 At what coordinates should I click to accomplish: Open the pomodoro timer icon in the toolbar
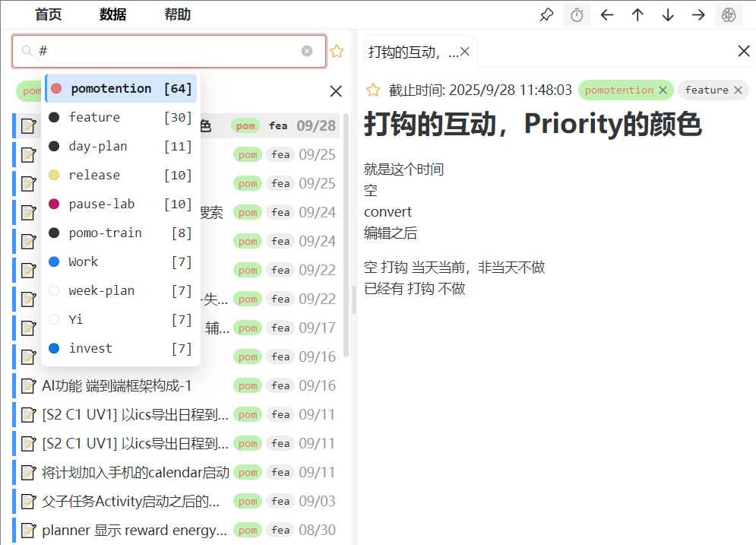click(x=577, y=15)
